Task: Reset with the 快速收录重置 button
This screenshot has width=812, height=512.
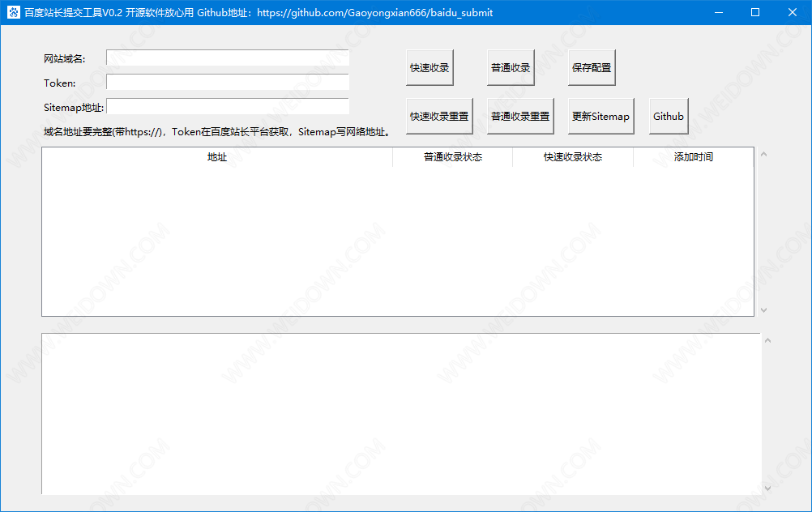Action: [439, 117]
